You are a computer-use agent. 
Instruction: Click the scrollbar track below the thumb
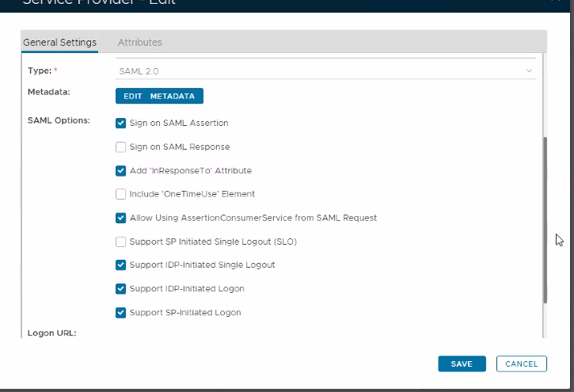click(x=545, y=321)
